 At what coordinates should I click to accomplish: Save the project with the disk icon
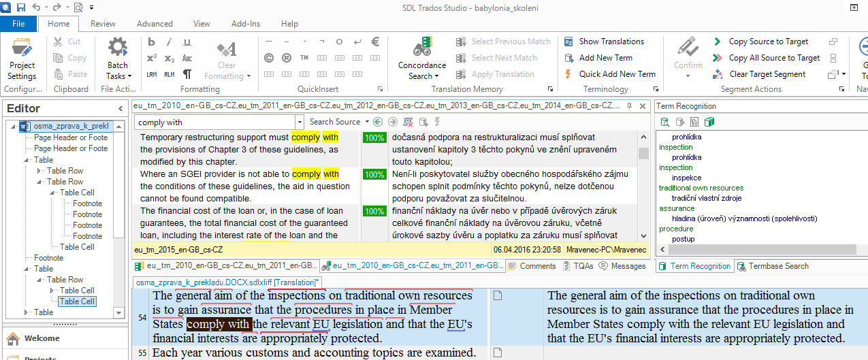coord(20,7)
